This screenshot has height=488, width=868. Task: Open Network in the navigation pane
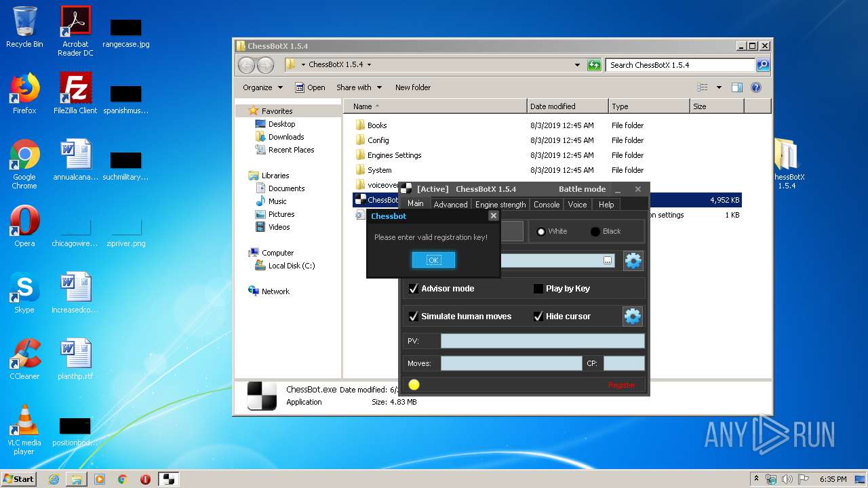click(275, 291)
